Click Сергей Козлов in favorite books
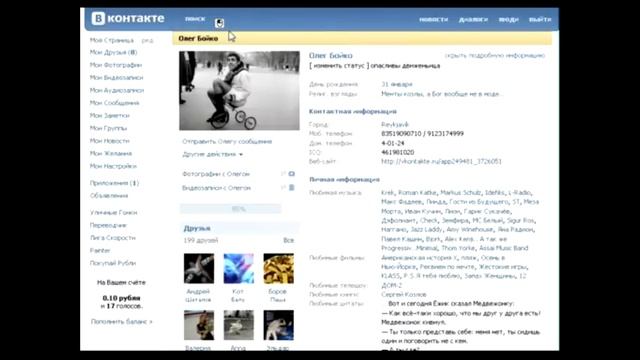The image size is (640, 360). click(x=404, y=294)
